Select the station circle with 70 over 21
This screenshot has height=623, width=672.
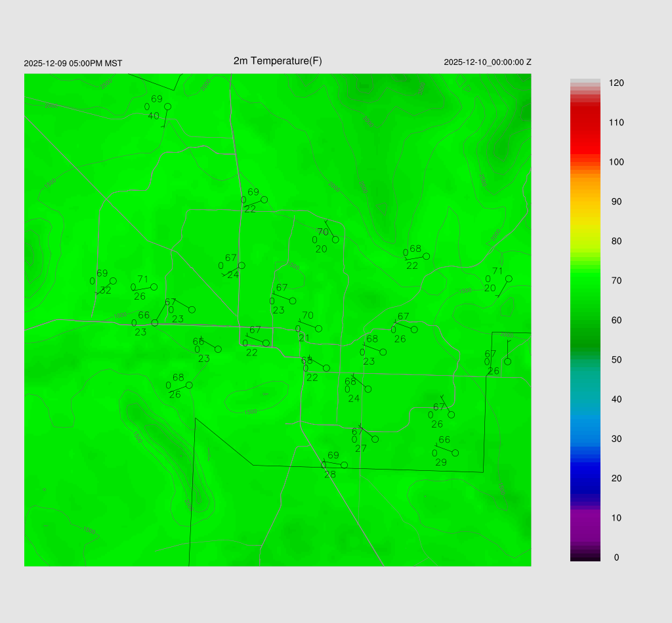click(x=318, y=329)
